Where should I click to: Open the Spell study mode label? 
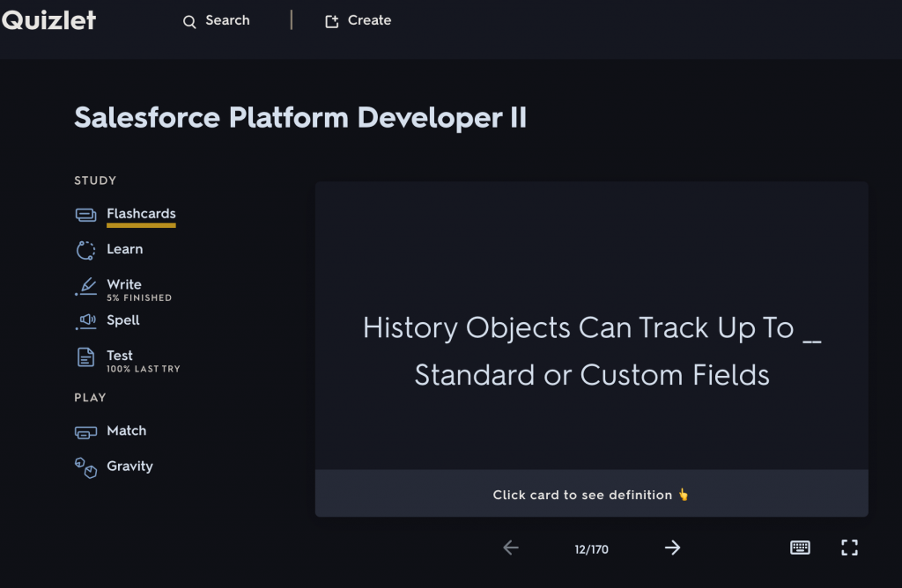pos(123,320)
